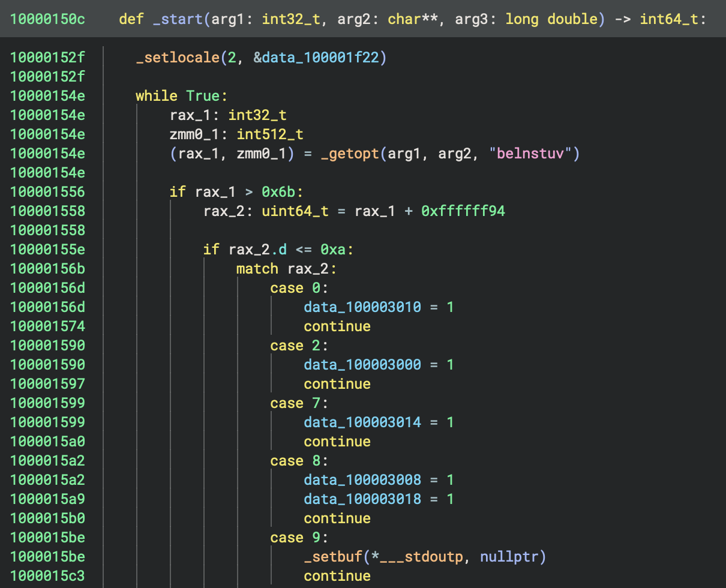Click the data_100003000 variable

pyautogui.click(x=362, y=365)
